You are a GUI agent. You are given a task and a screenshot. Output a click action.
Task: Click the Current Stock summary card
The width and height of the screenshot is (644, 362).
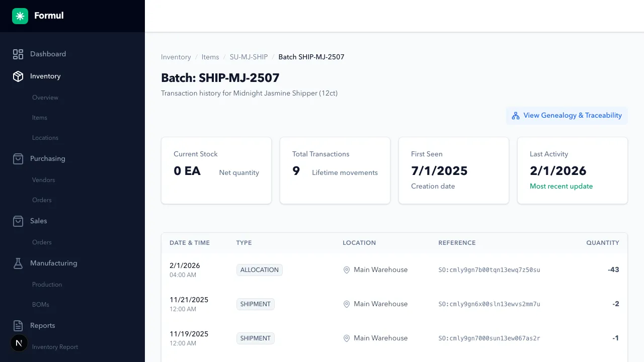(x=216, y=170)
